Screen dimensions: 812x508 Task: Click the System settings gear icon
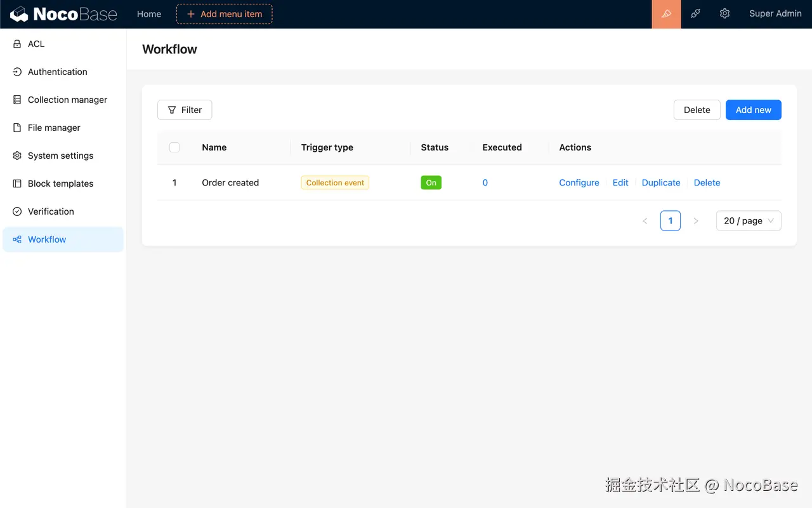point(17,156)
